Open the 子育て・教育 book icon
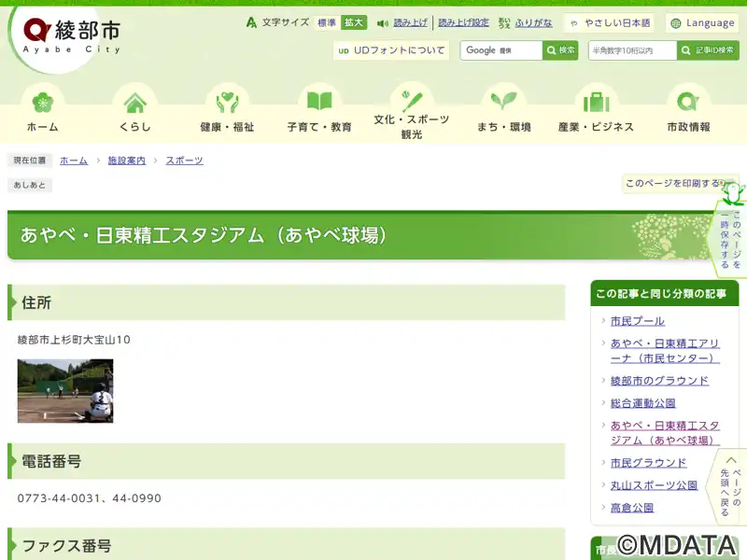 [x=319, y=102]
